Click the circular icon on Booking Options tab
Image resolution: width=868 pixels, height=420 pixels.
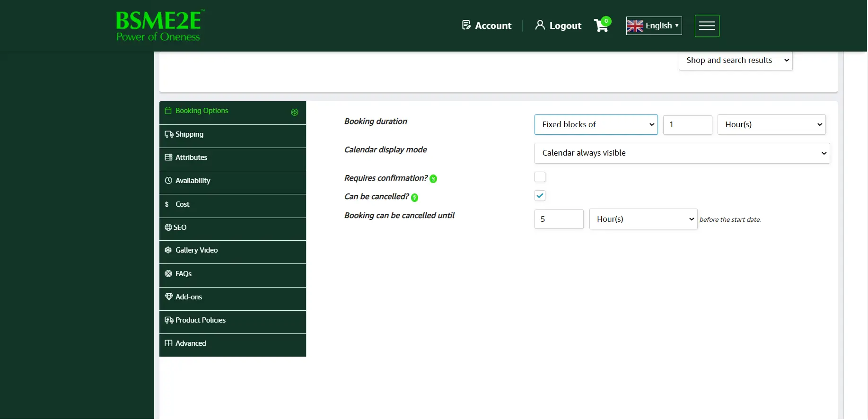coord(295,112)
